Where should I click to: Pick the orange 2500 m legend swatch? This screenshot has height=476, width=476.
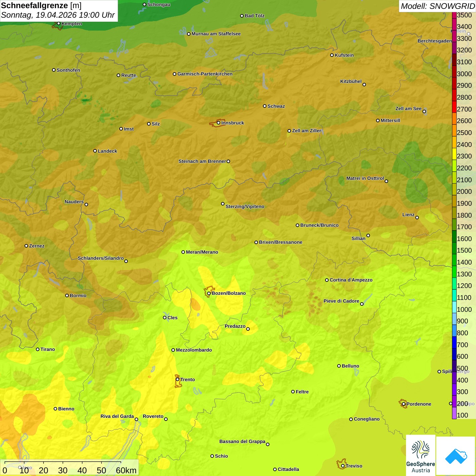point(454,131)
